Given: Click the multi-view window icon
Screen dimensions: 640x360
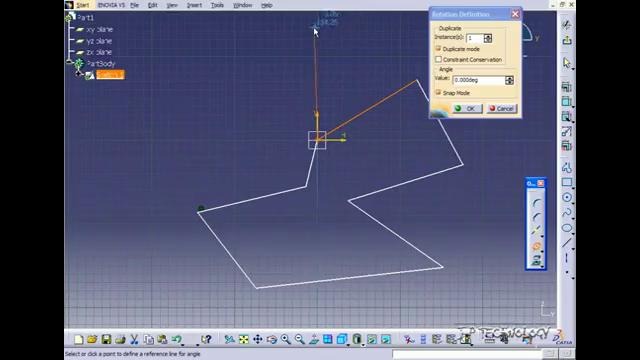Looking at the screenshot, I should tap(327, 339).
